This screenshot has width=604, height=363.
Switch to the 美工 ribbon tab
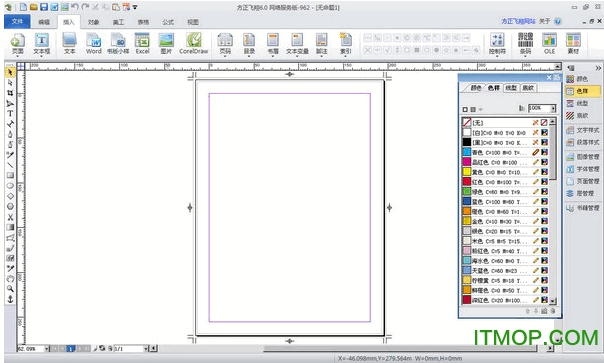[x=118, y=22]
